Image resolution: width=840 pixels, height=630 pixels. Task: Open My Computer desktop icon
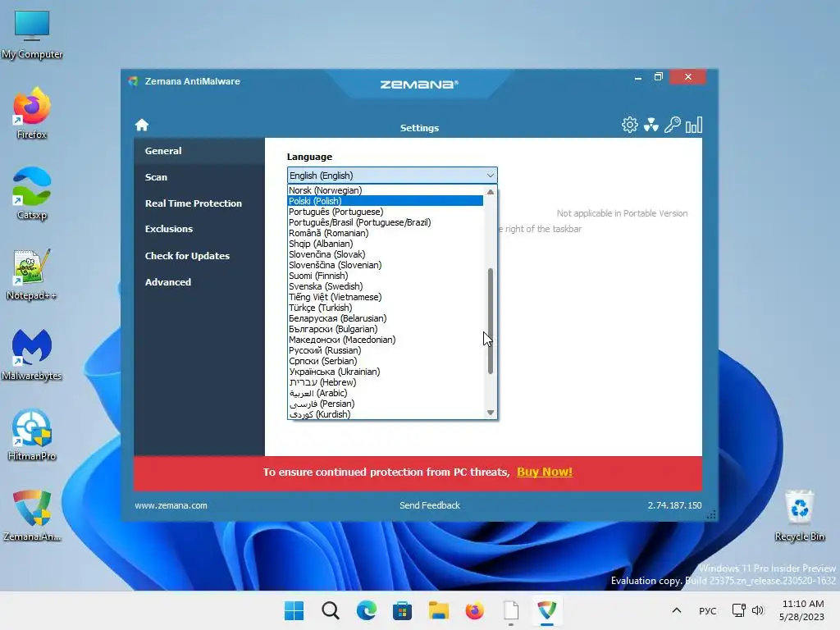point(32,34)
